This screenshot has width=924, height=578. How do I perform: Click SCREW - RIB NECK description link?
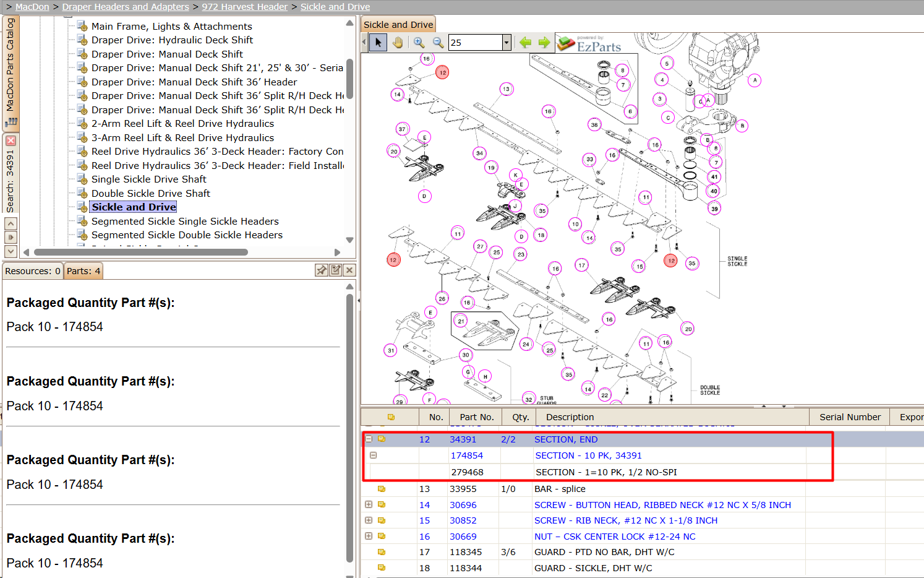pos(626,520)
